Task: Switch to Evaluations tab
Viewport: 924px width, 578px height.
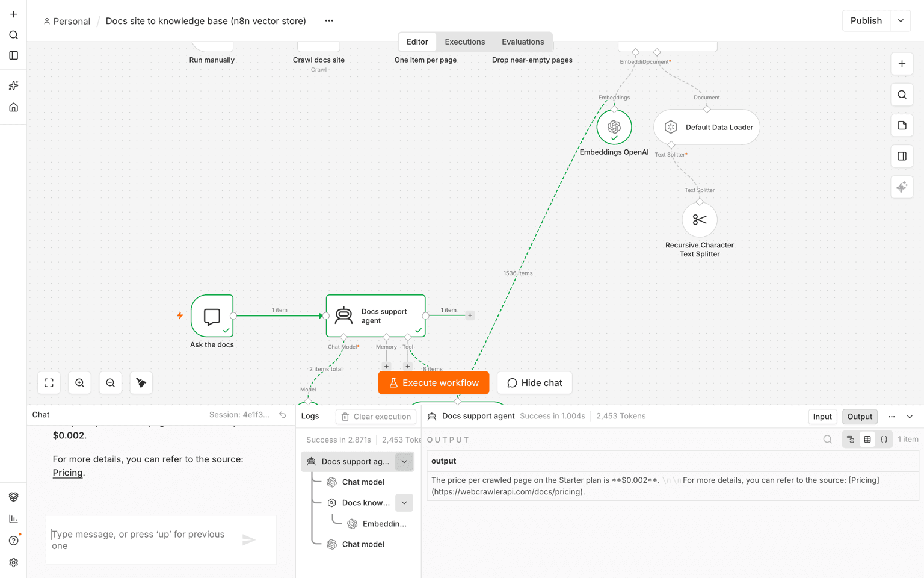Action: tap(523, 42)
